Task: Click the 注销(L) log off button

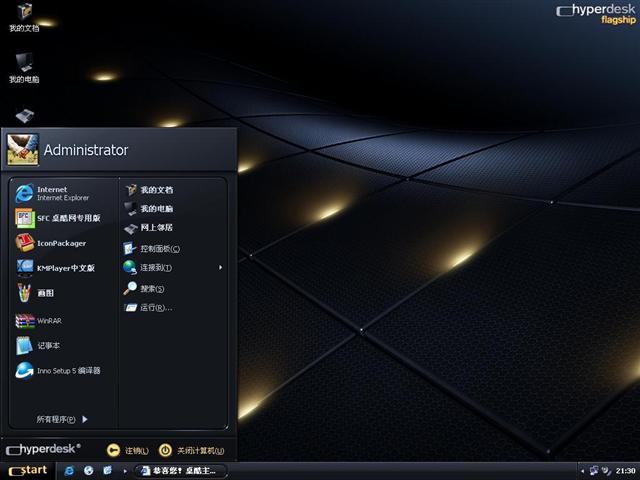Action: tap(128, 450)
